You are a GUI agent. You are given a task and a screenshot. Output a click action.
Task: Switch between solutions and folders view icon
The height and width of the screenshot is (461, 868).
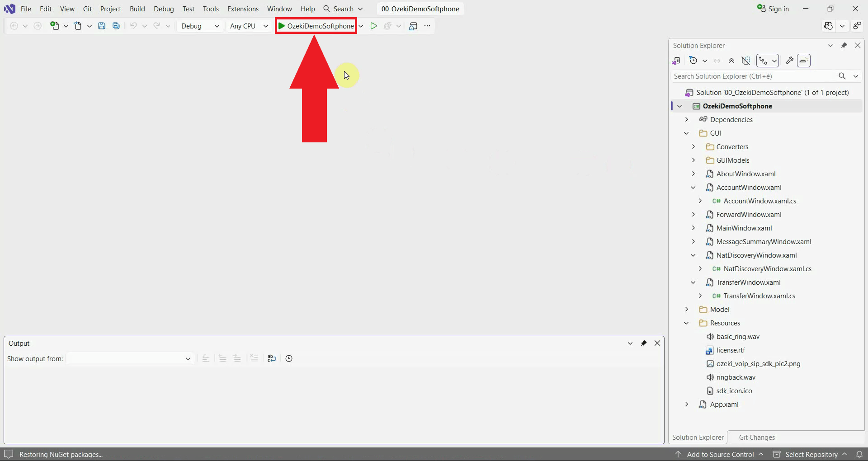point(676,61)
